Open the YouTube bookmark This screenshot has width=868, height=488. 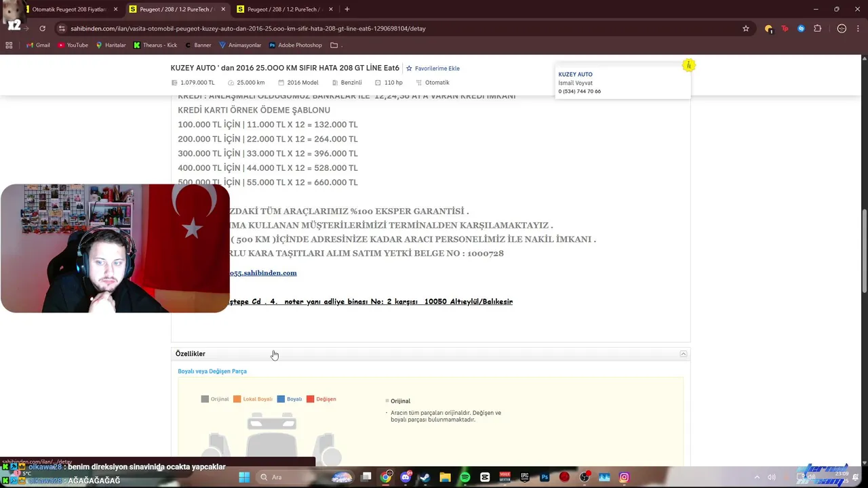73,45
